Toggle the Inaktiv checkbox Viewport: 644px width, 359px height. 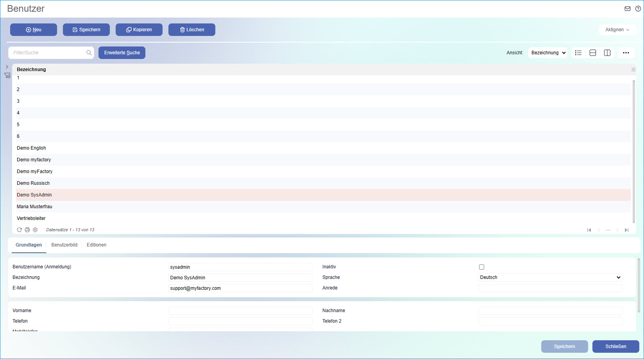tap(481, 267)
